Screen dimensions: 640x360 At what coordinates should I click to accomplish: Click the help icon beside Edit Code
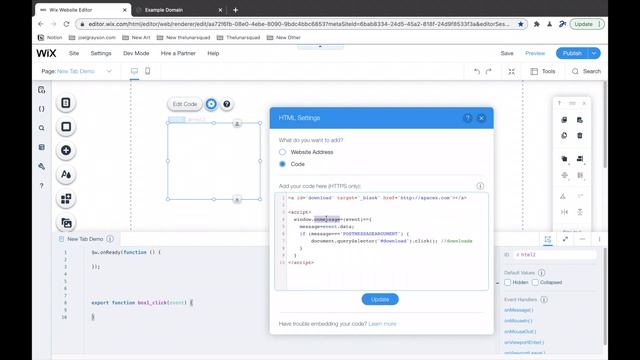coord(227,104)
